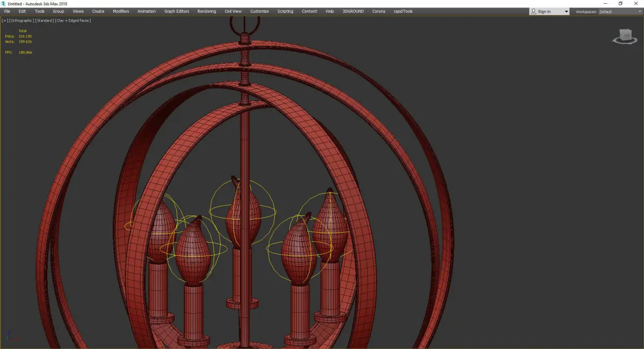Minimize the 3ds Max window
This screenshot has height=349, width=644.
tap(605, 3)
